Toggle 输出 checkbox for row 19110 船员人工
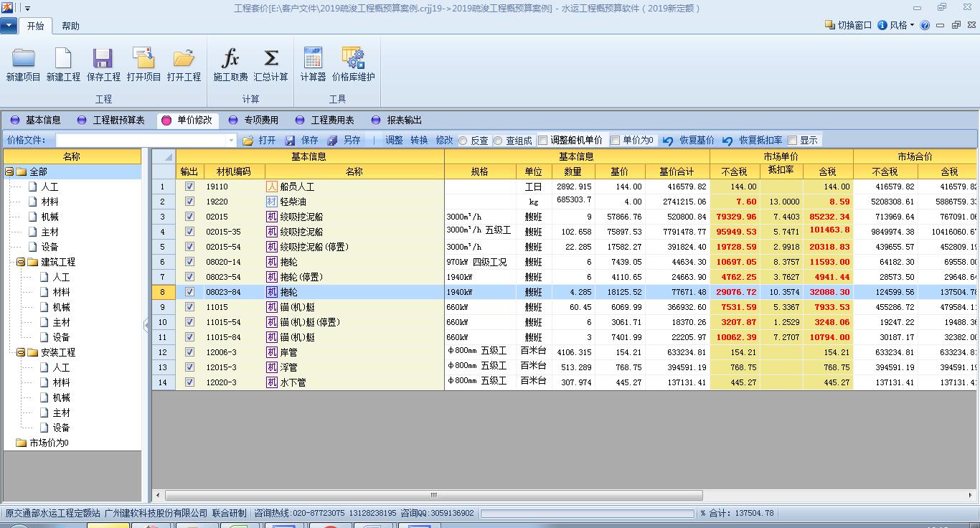This screenshot has width=980, height=528. pos(189,187)
